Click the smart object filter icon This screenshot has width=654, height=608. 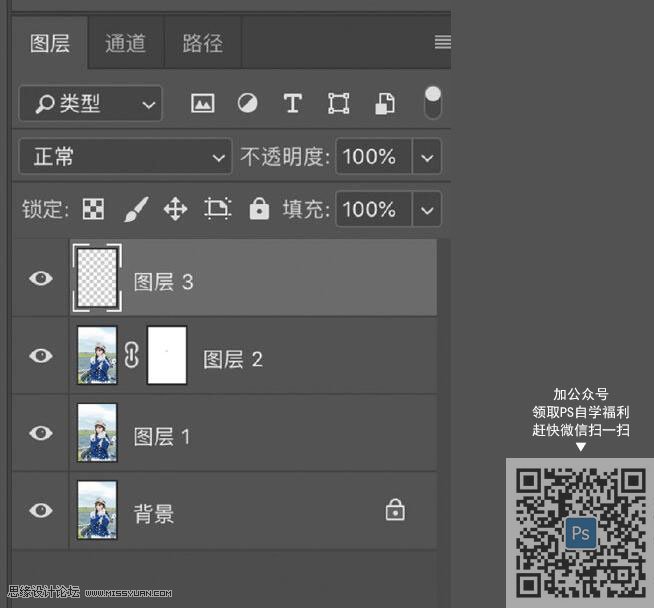point(385,103)
